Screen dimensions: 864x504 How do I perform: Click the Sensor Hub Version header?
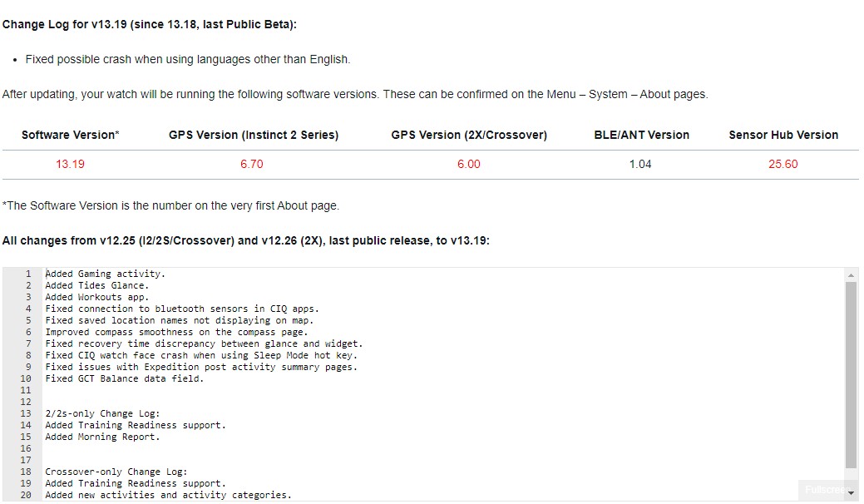pos(783,135)
